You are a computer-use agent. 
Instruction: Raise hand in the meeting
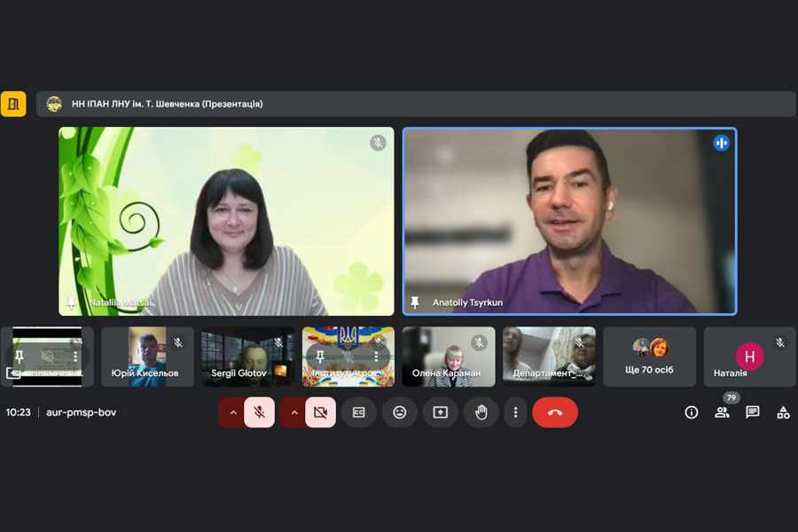[481, 412]
